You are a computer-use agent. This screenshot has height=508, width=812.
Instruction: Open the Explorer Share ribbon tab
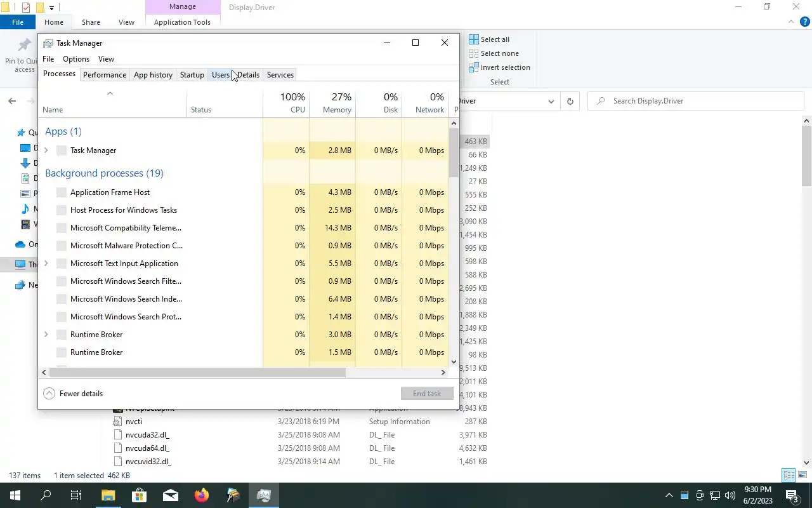[91, 22]
